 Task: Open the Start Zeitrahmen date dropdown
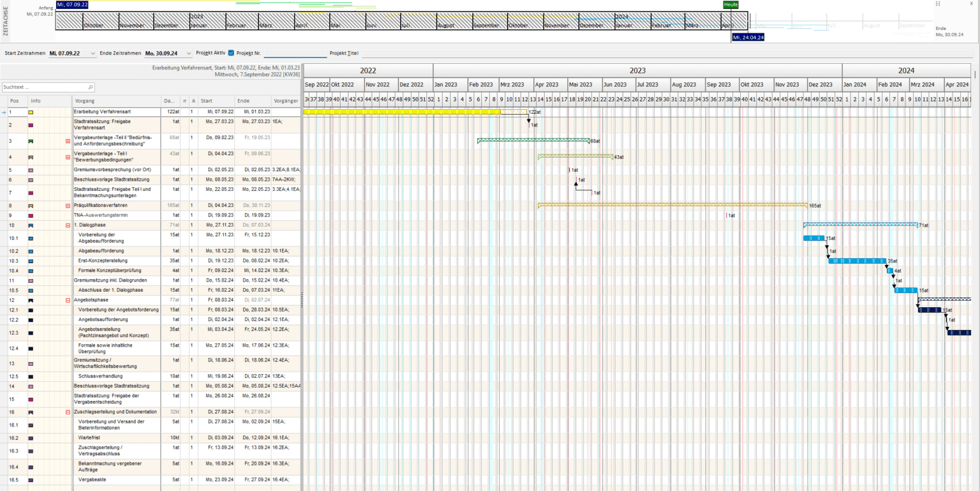coord(93,54)
